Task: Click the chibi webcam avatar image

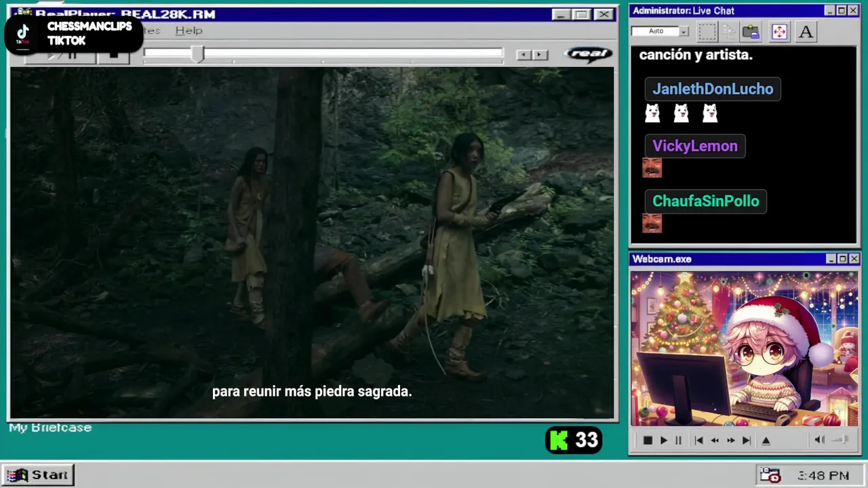Action: click(x=744, y=349)
